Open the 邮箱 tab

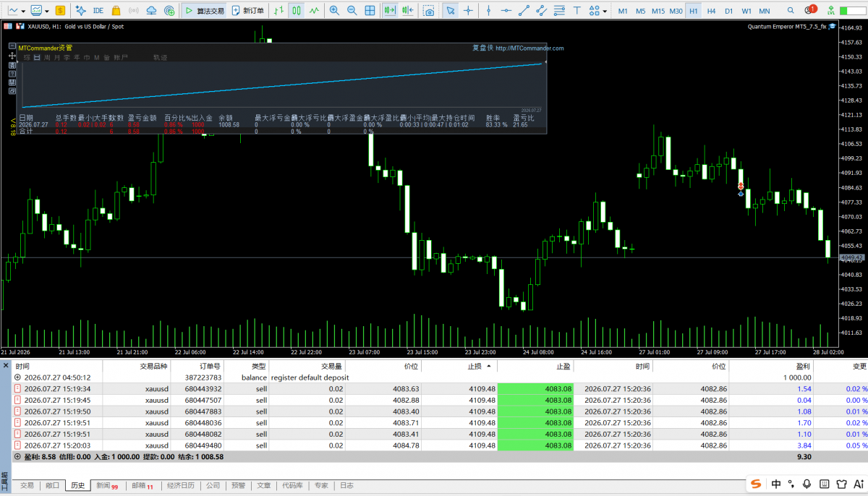click(x=142, y=486)
